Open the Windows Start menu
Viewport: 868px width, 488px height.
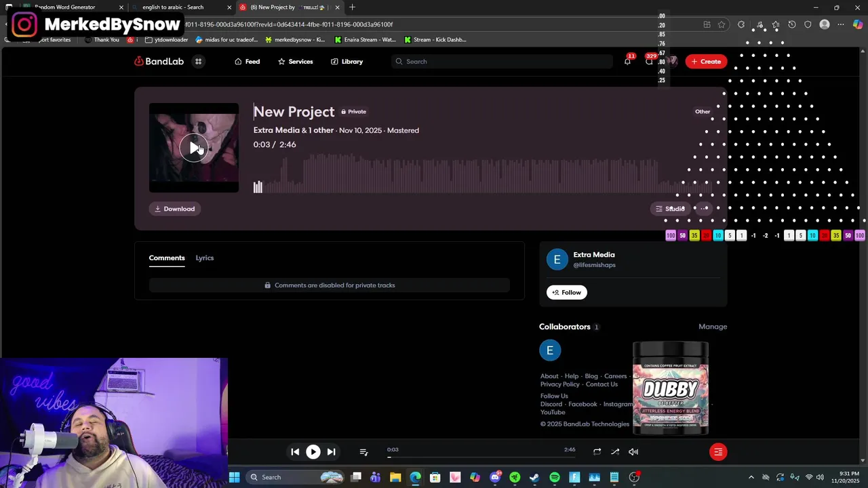234,477
